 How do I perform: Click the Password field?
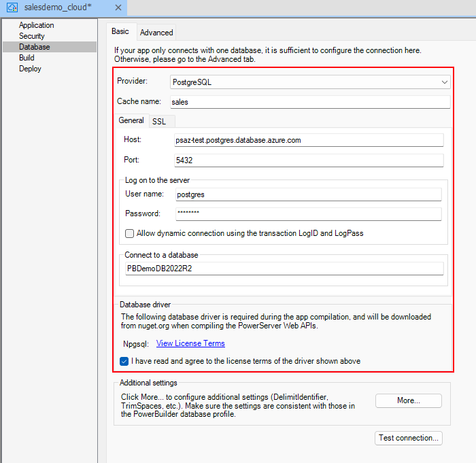309,214
